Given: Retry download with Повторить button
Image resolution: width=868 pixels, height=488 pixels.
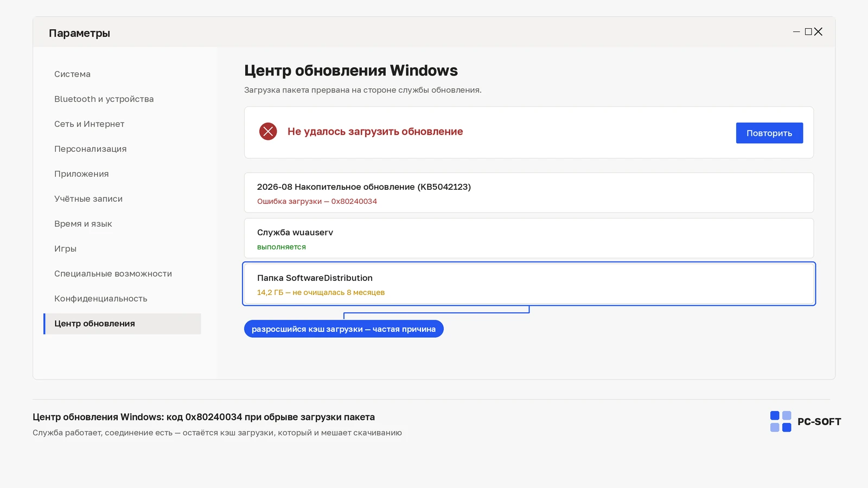Looking at the screenshot, I should tap(769, 133).
